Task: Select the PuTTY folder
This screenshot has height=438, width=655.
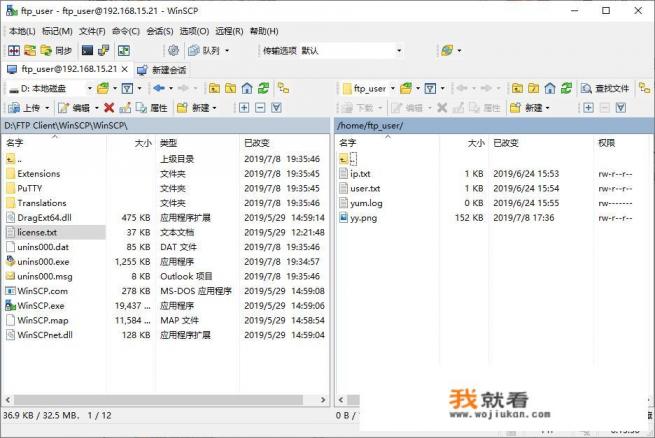Action: pyautogui.click(x=30, y=188)
